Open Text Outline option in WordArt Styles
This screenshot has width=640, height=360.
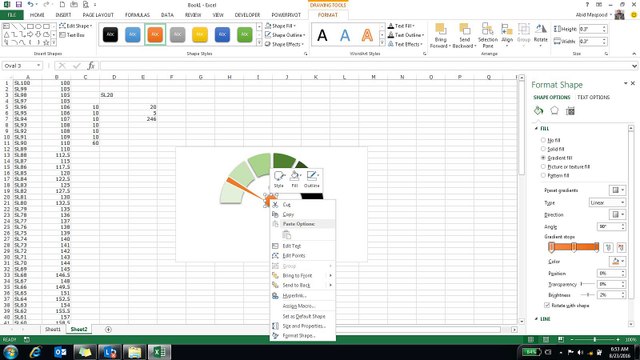[x=406, y=35]
